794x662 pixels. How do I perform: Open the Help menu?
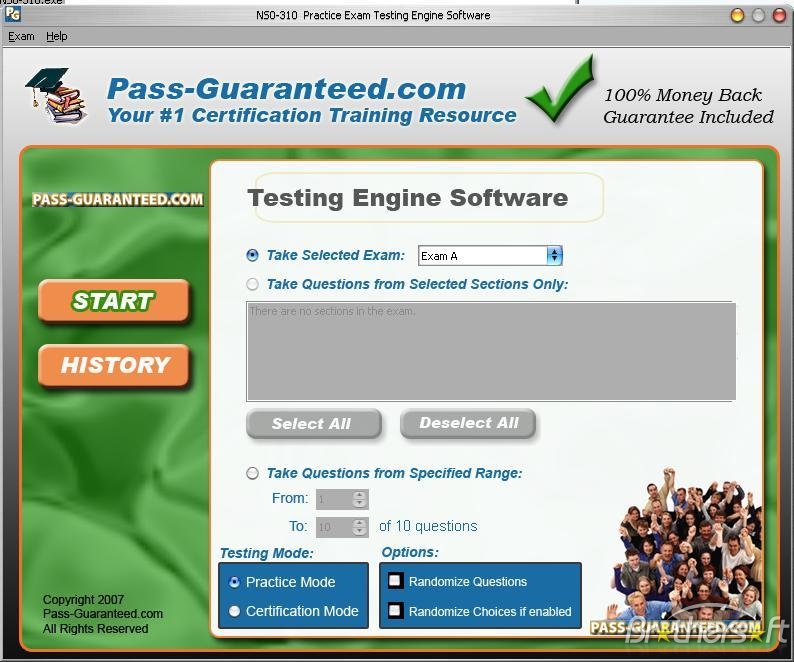[57, 36]
